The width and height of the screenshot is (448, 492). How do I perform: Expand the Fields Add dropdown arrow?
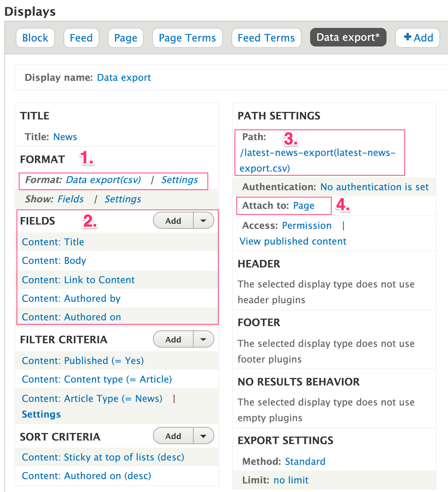(203, 221)
